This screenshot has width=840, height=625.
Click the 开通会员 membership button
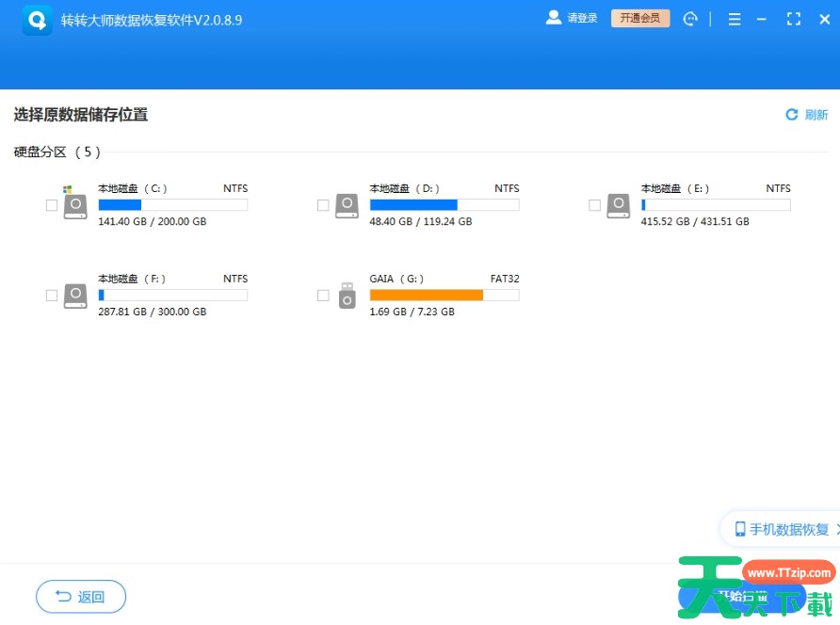[640, 18]
